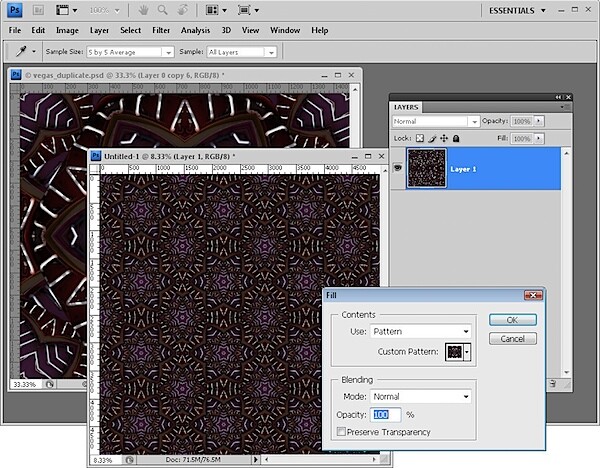This screenshot has width=600, height=468.
Task: Open the ESSENTIALS workspace switcher
Action: pyautogui.click(x=517, y=11)
